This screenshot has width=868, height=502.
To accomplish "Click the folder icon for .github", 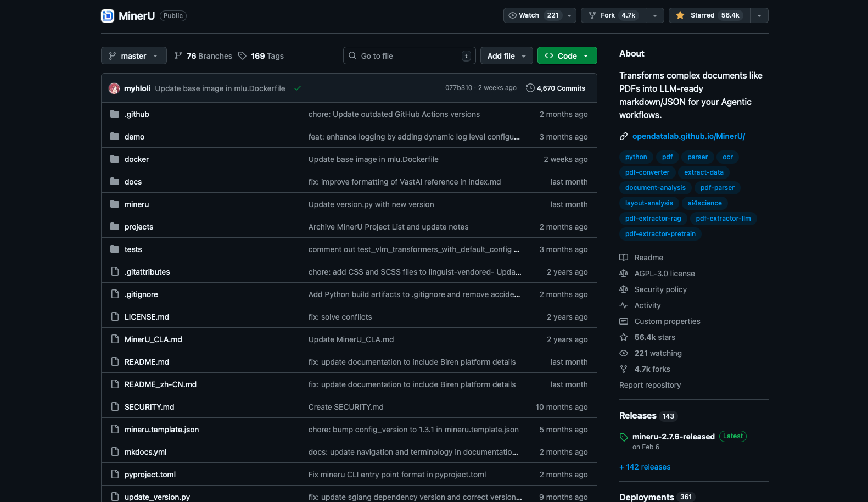I will [x=115, y=114].
